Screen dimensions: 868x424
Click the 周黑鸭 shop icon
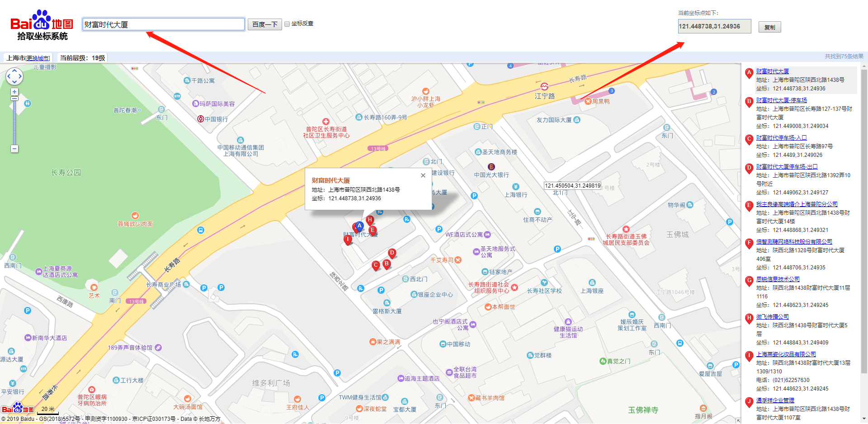pos(588,101)
